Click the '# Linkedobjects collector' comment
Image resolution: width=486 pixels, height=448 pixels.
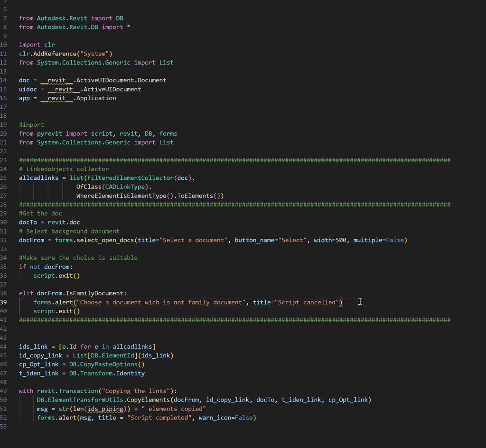tap(64, 169)
